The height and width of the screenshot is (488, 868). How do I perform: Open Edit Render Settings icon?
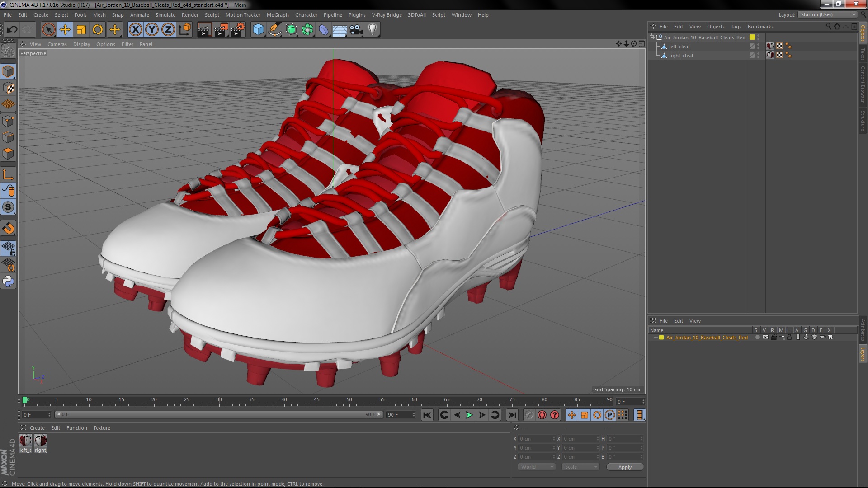[x=237, y=30]
